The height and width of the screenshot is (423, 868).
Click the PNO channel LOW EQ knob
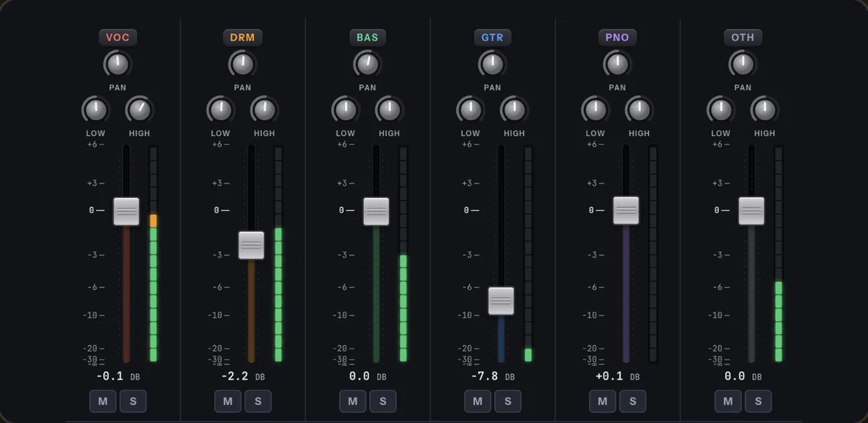click(595, 110)
